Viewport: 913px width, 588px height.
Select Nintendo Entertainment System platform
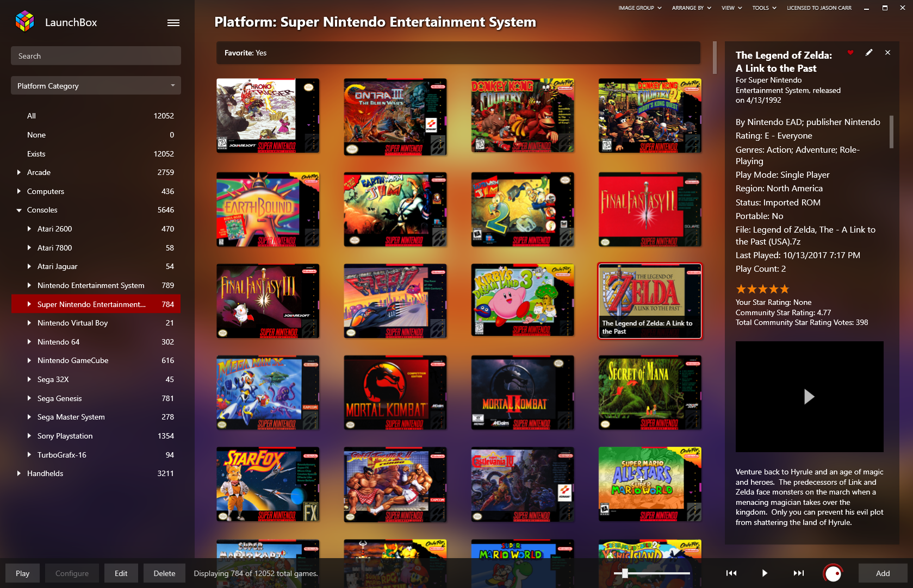click(96, 285)
